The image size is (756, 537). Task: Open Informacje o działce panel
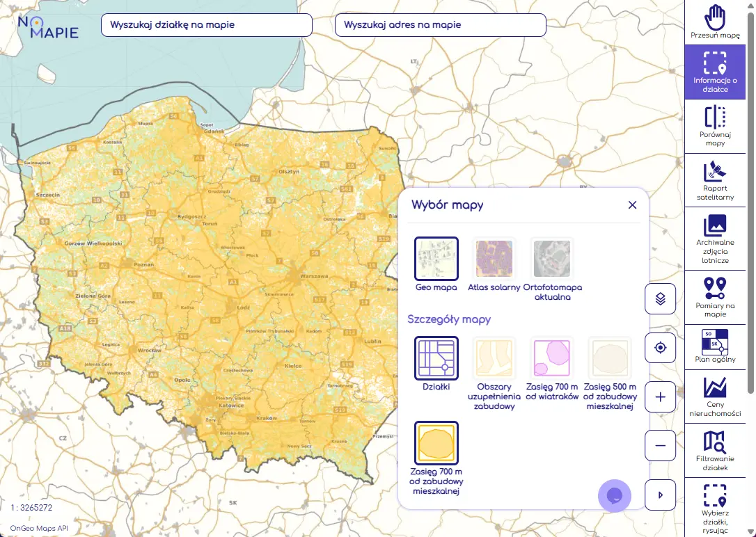tap(715, 72)
